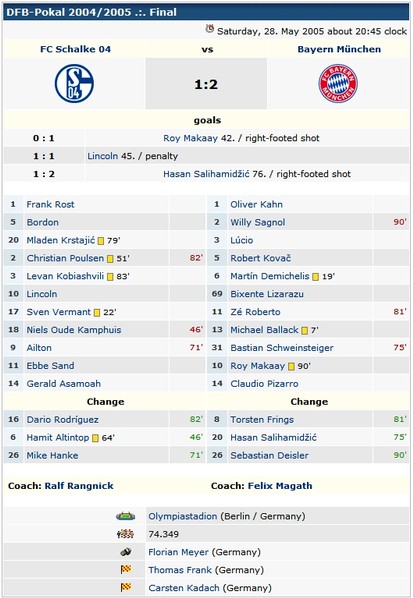Click the assistant flag icon beside Carsten Kadach
The height and width of the screenshot is (598, 413).
click(x=126, y=587)
